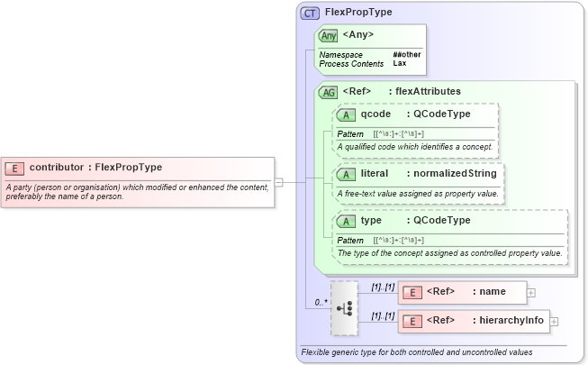Viewport: 588px width, 365px height.
Task: Click the AG icon of flexAttributes
Action: click(x=328, y=92)
